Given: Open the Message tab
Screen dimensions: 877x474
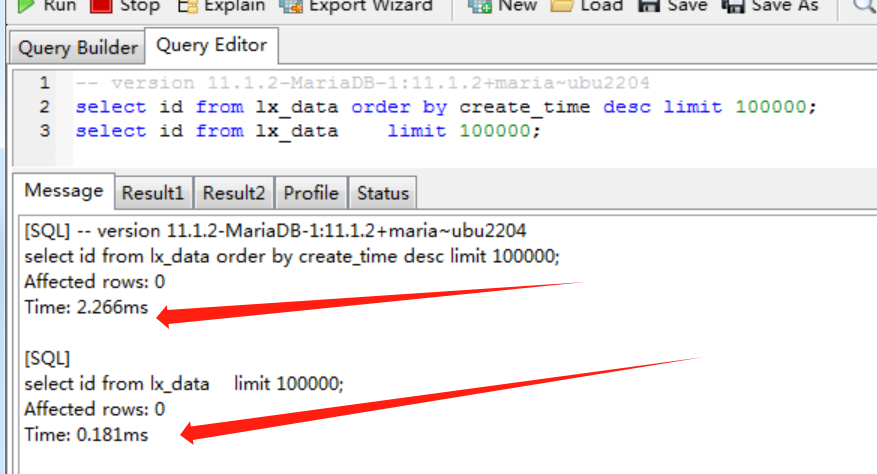Looking at the screenshot, I should click(63, 191).
